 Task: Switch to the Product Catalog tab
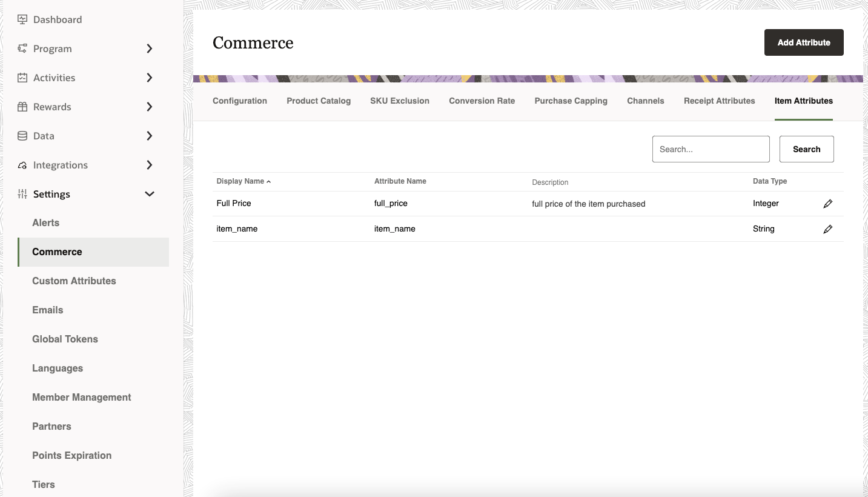[x=319, y=101]
